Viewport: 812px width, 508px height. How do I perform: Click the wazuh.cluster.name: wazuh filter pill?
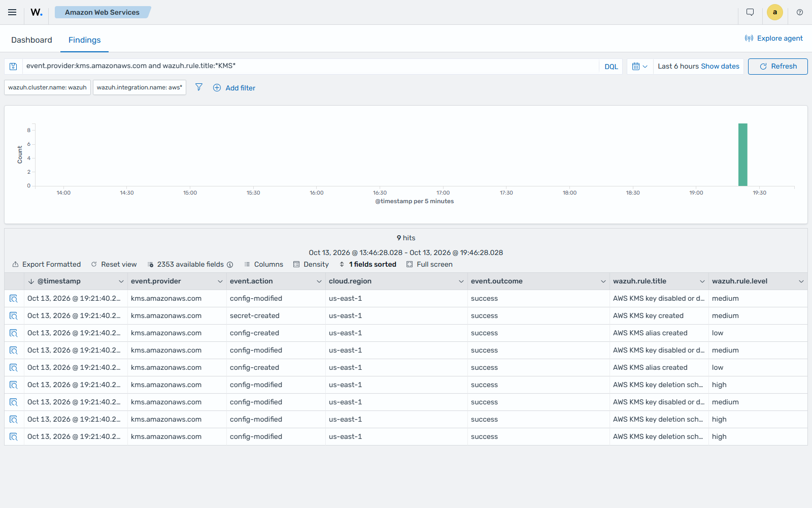[x=47, y=87]
